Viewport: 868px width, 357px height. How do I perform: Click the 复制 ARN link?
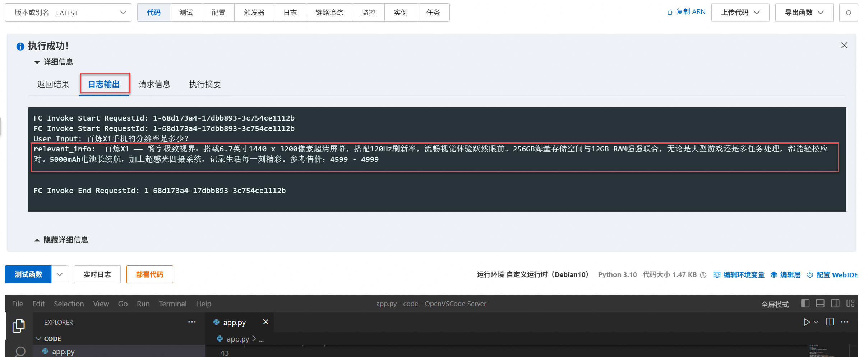[x=691, y=12]
